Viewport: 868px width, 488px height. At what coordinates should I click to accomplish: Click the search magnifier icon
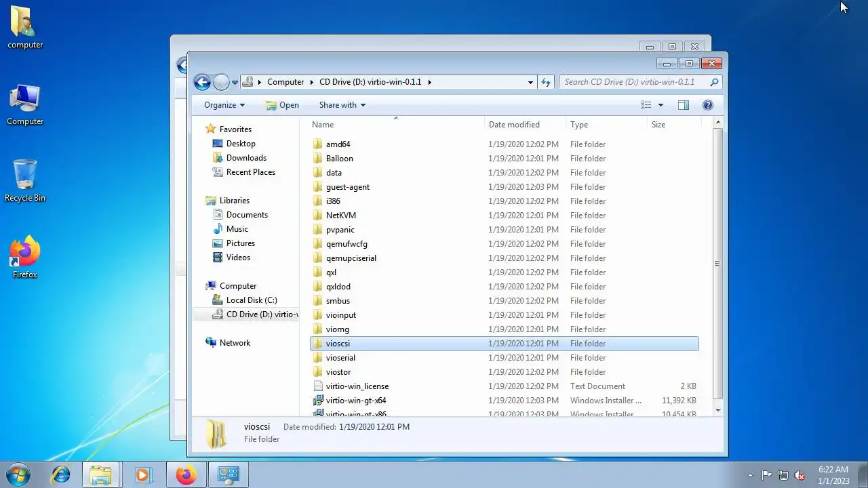714,82
